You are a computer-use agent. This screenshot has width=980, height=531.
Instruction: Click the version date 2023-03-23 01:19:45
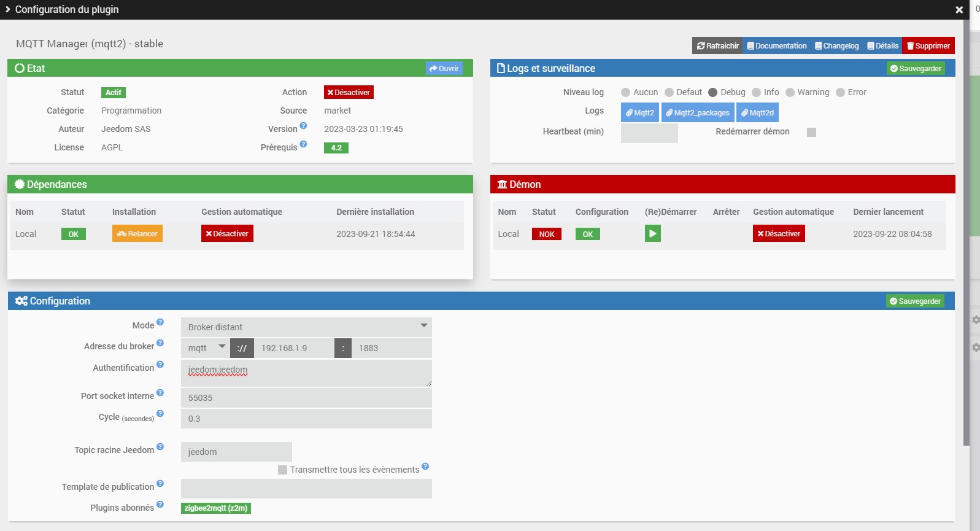coord(363,129)
